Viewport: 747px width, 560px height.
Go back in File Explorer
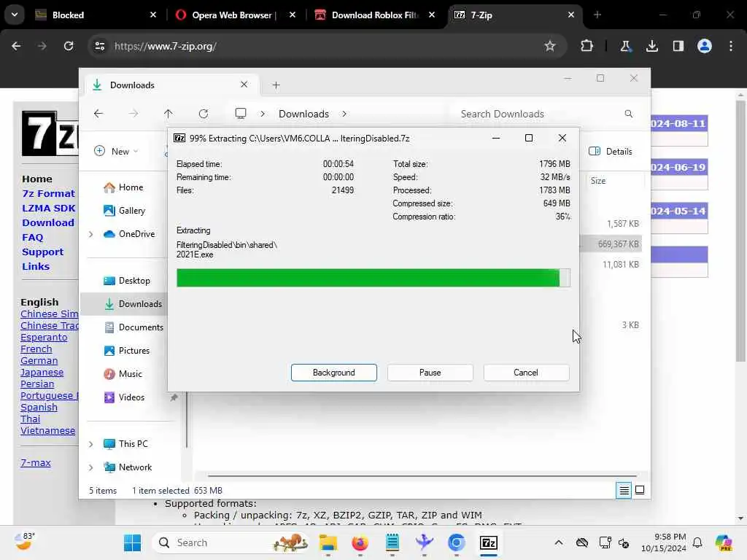pos(98,113)
